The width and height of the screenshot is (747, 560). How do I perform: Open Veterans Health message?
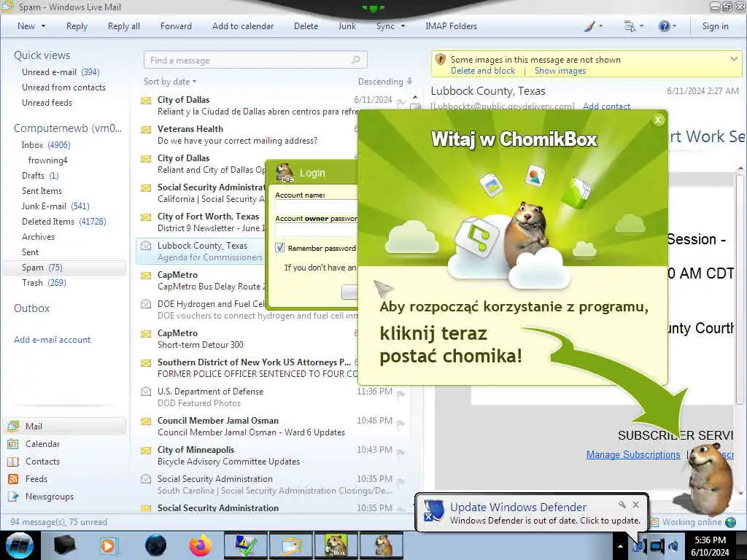coord(248,135)
